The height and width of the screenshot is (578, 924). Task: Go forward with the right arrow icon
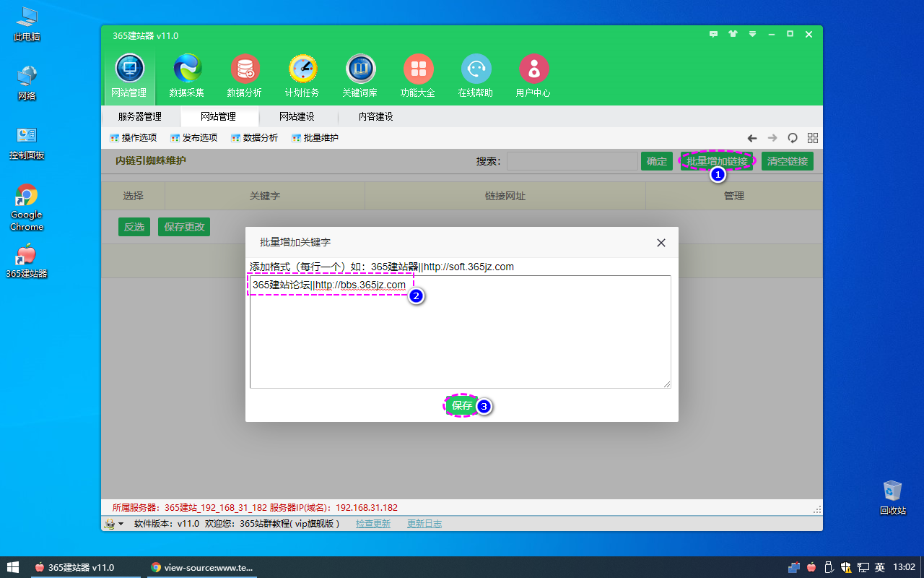click(x=772, y=138)
